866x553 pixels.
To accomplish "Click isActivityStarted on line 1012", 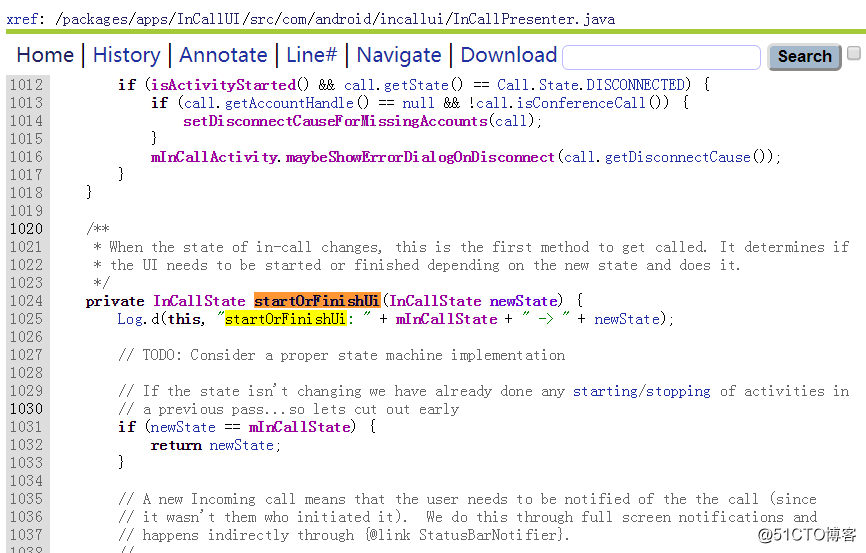I will click(x=224, y=85).
